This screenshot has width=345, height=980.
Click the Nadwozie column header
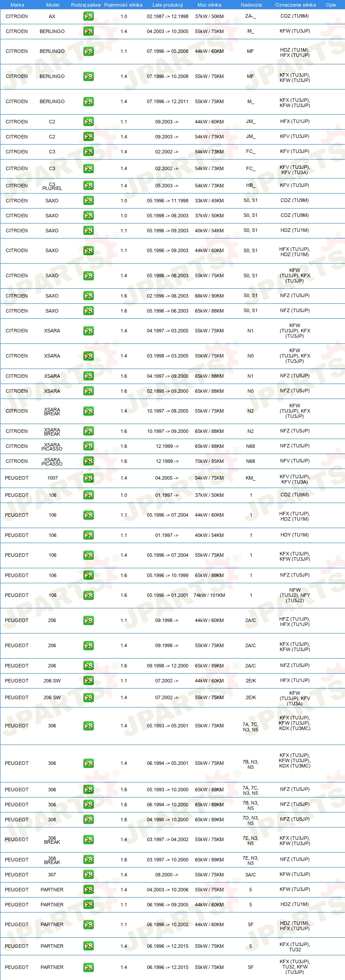[x=251, y=5]
